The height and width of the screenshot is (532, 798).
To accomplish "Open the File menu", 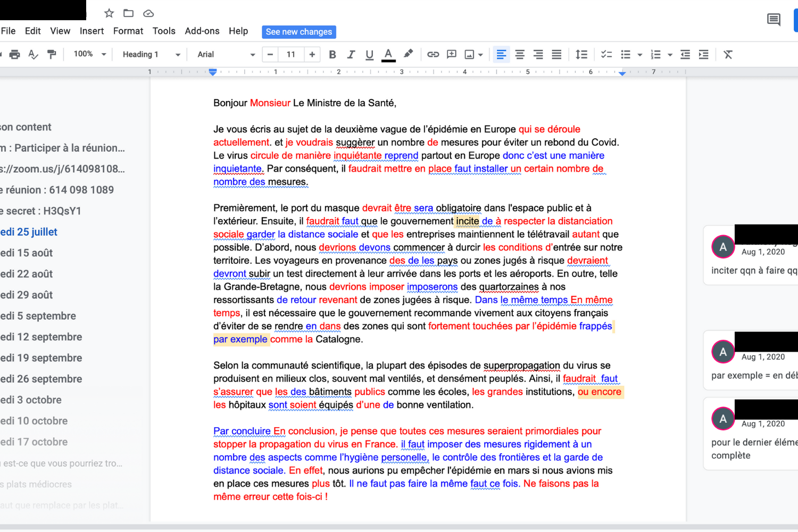I will click(8, 31).
